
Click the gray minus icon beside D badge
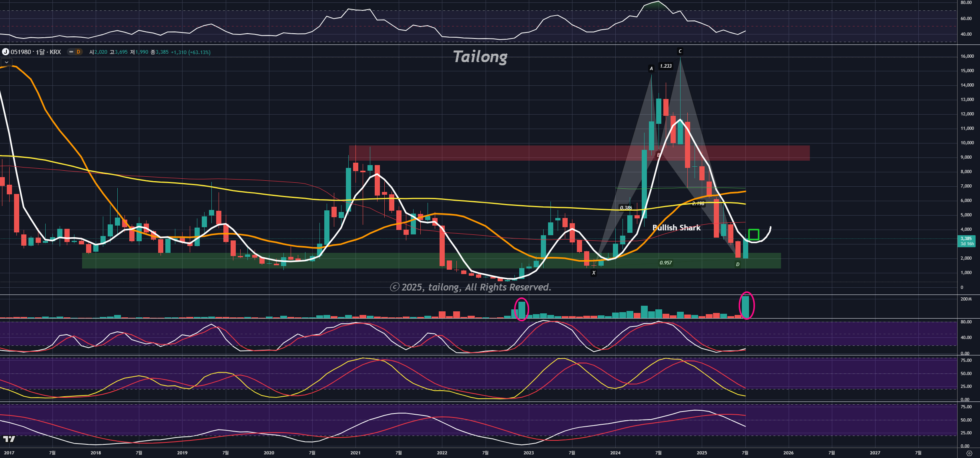[x=71, y=52]
